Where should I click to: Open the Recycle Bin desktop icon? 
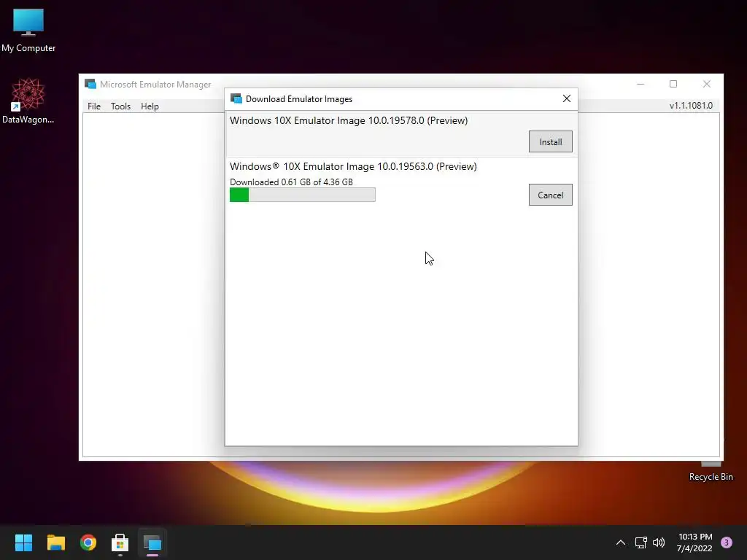click(x=711, y=472)
